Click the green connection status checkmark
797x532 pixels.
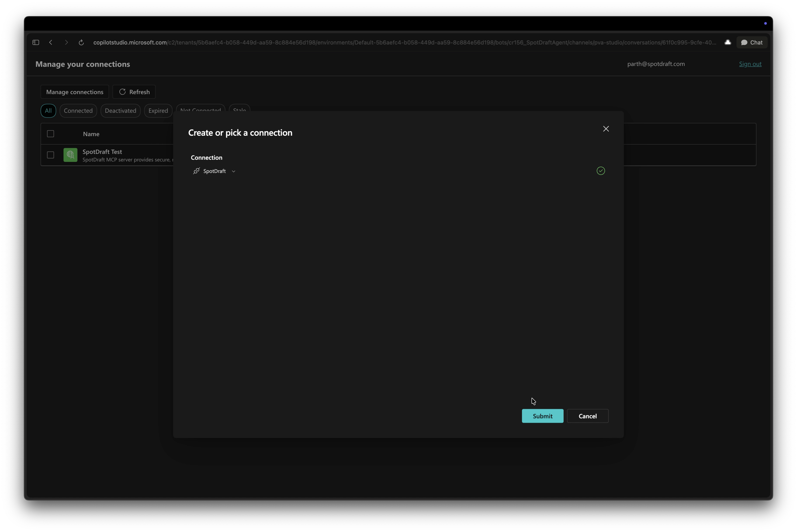601,171
